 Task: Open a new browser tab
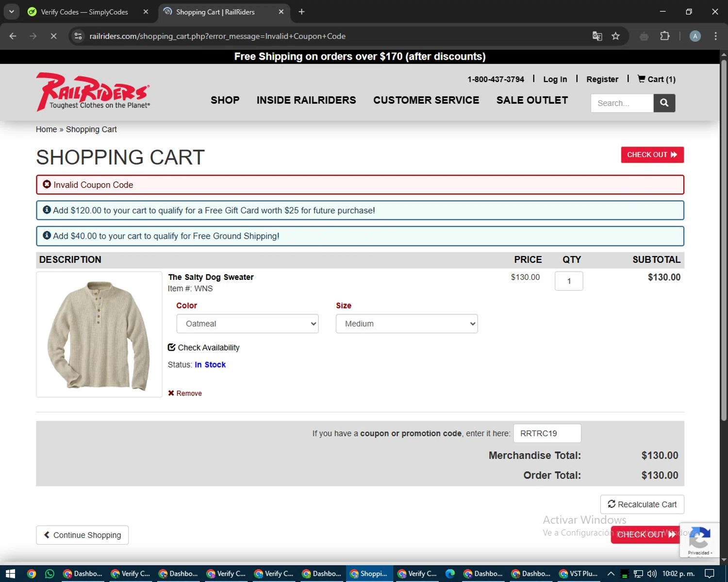pyautogui.click(x=301, y=12)
